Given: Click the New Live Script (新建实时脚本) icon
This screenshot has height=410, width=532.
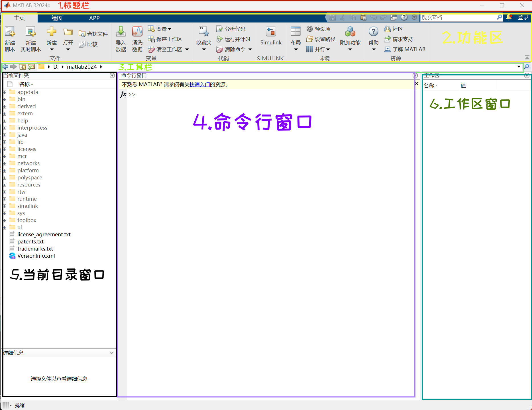Looking at the screenshot, I should coord(30,32).
